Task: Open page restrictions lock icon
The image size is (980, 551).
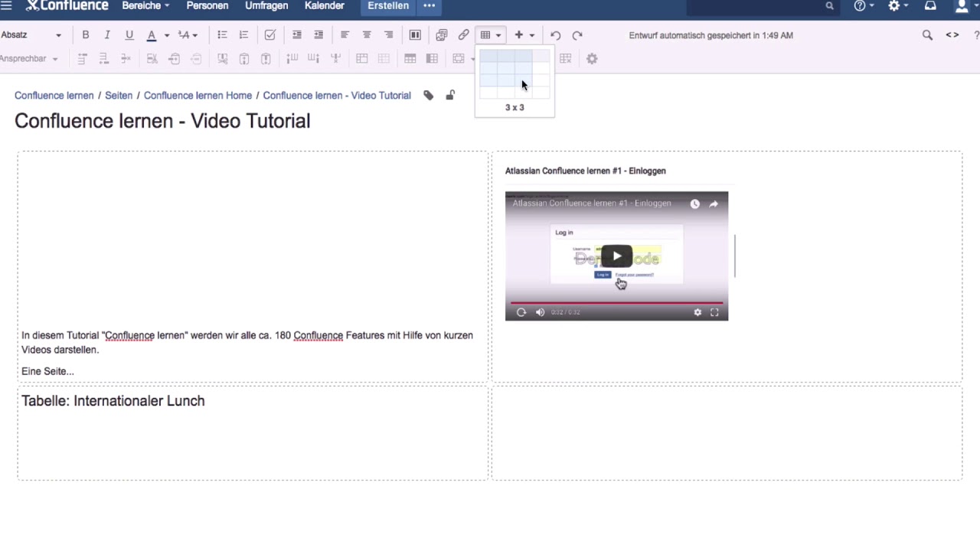Action: 450,96
